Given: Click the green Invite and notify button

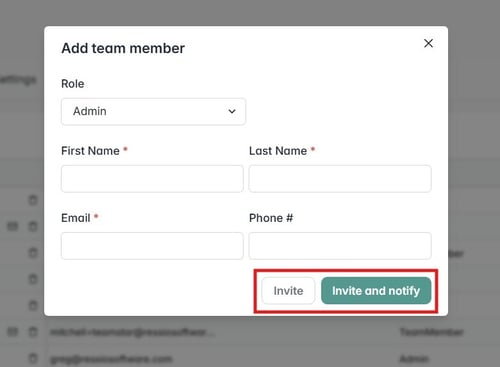Looking at the screenshot, I should coord(376,291).
